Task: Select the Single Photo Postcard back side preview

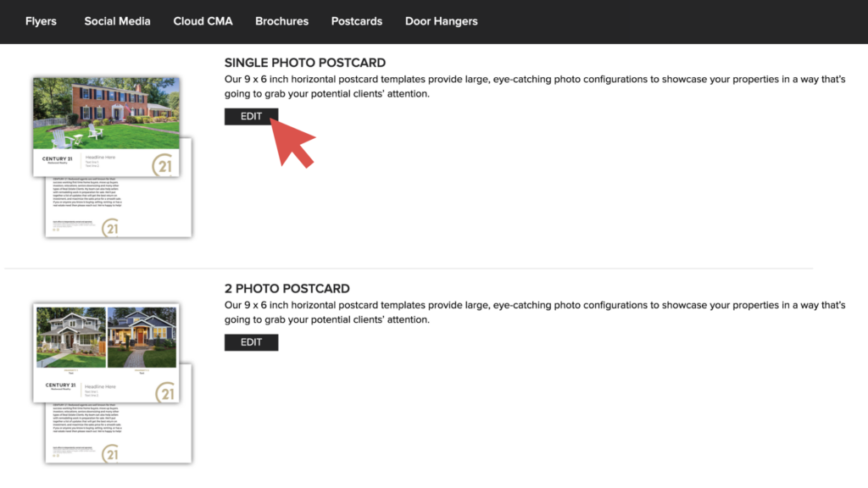Action: tap(119, 208)
